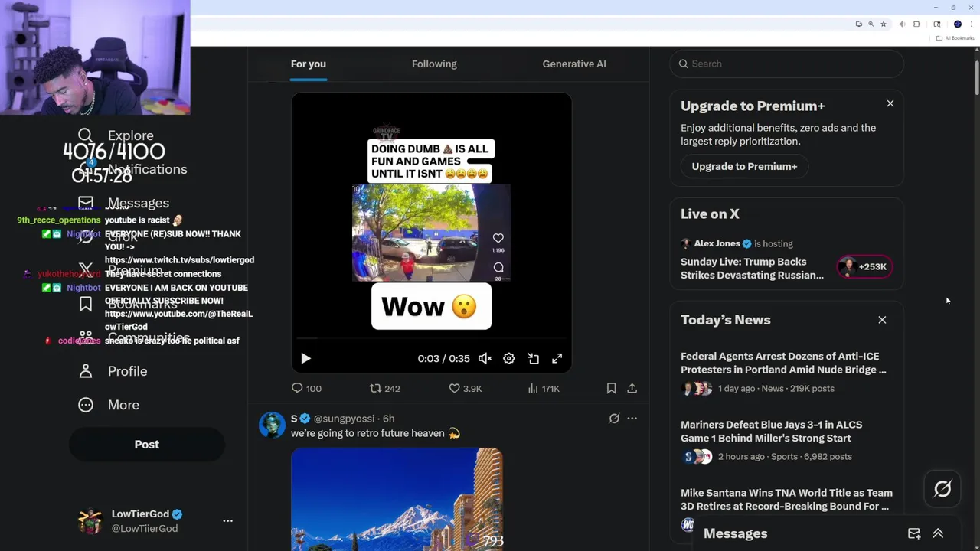
Task: Click the tab audio speaker icon
Action: pyautogui.click(x=902, y=24)
